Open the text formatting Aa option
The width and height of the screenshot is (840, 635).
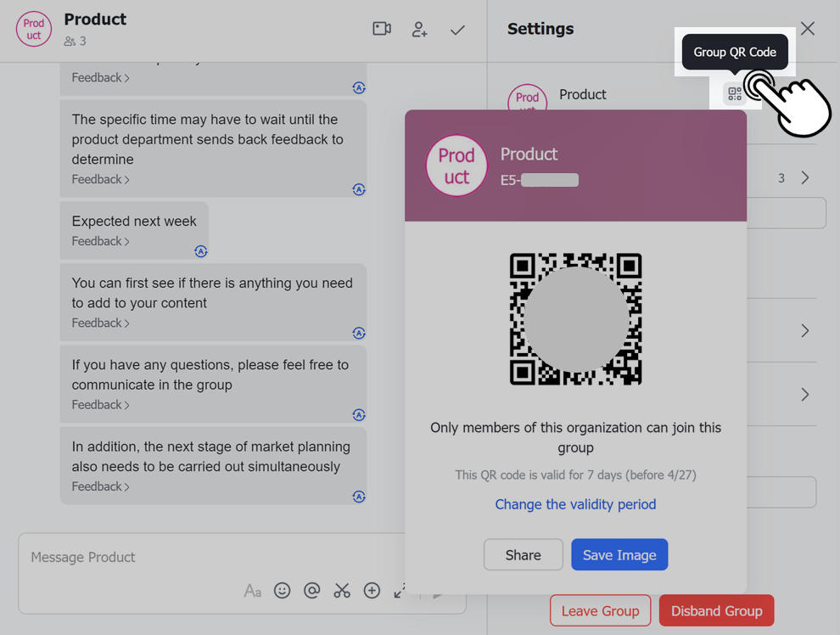[252, 591]
